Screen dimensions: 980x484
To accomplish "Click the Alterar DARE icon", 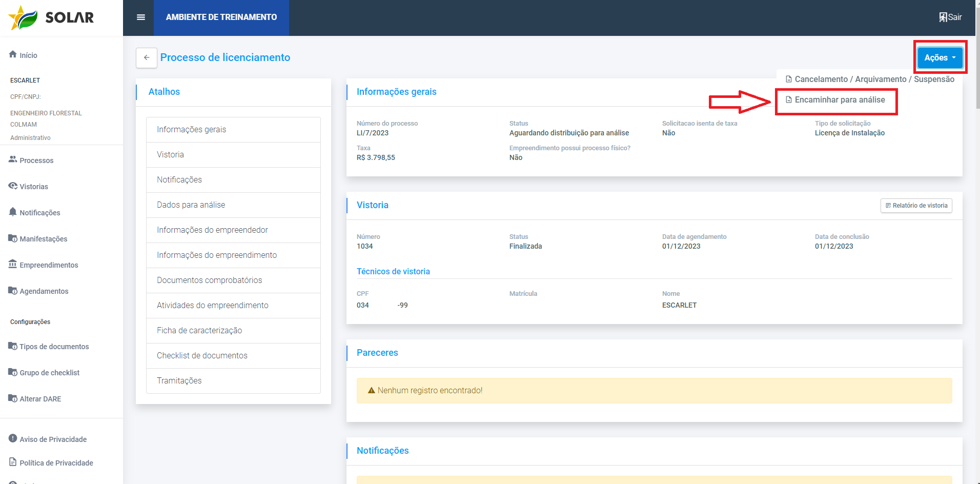I will point(13,398).
